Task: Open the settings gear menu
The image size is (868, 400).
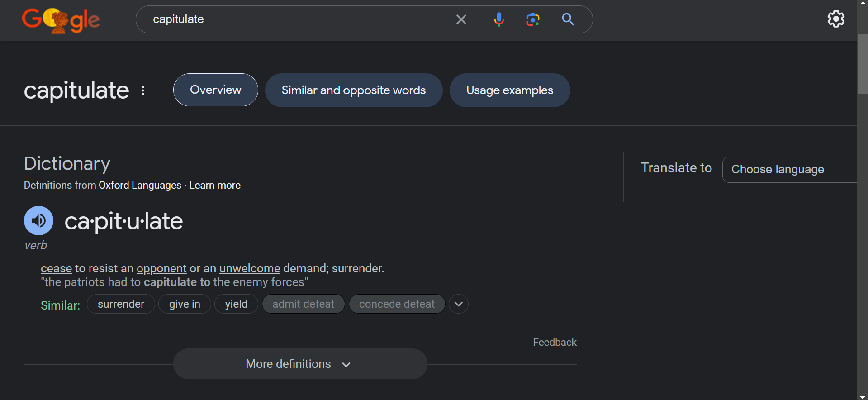Action: (x=835, y=19)
